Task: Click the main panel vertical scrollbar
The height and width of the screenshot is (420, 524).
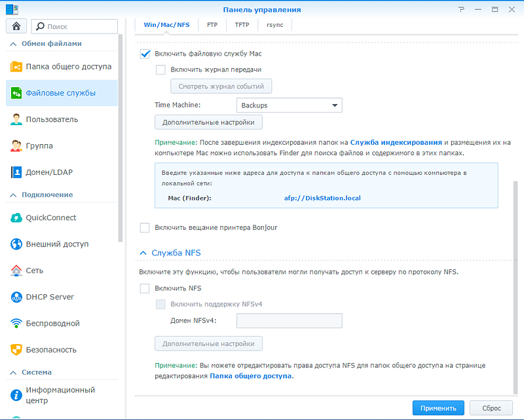Action: pos(515,288)
